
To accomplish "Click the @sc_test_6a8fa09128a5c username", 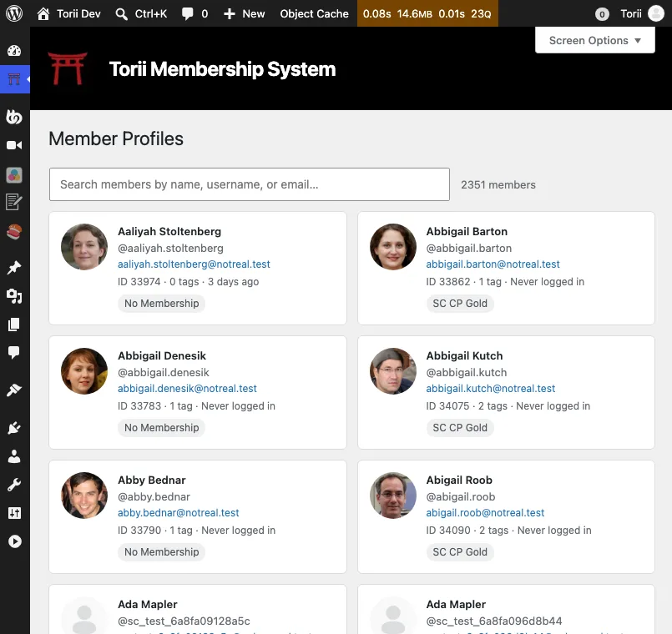I will pyautogui.click(x=184, y=621).
